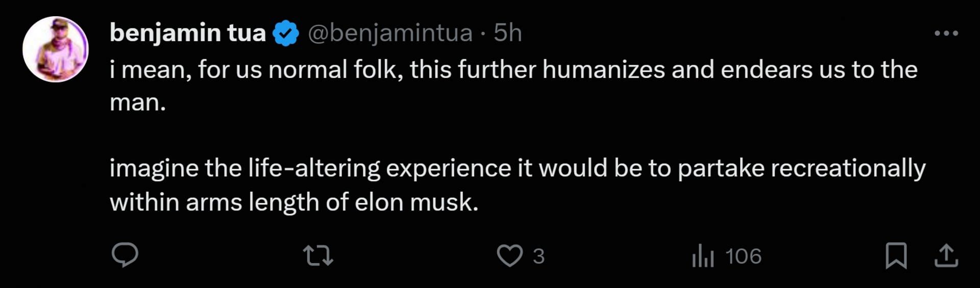Click the "imagine the life-altering experience" line
This screenshot has width=980, height=288.
pos(310,168)
